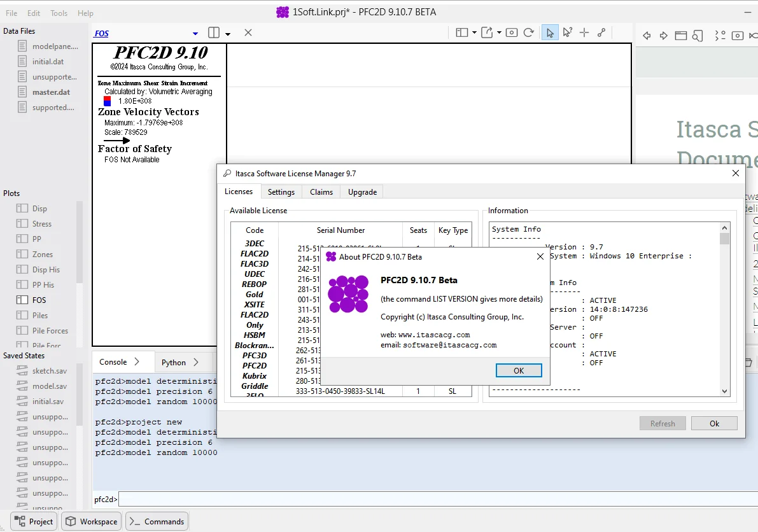Click file icon beside supported....
This screenshot has width=758, height=532.
22,107
